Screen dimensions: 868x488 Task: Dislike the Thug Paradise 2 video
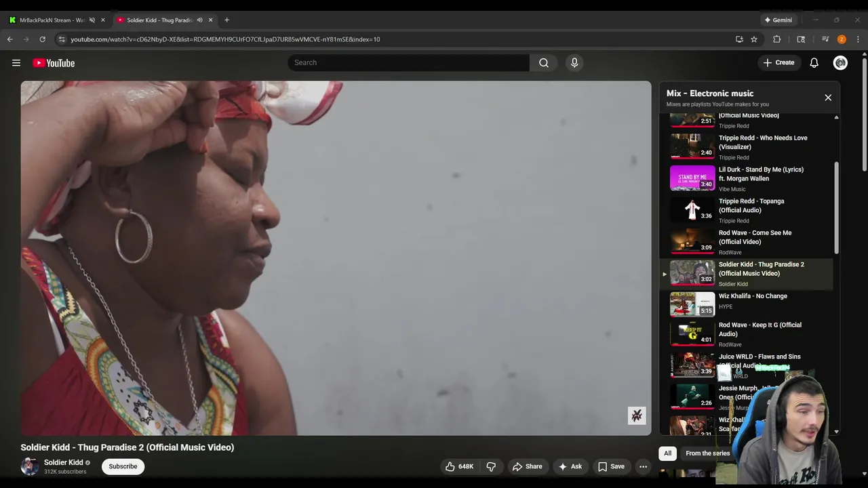[x=491, y=466]
